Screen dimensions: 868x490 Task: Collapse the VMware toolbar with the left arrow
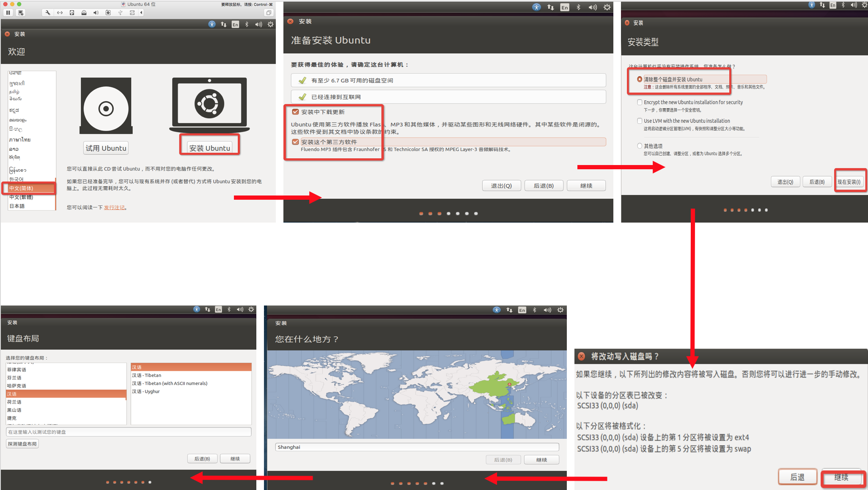tap(141, 12)
